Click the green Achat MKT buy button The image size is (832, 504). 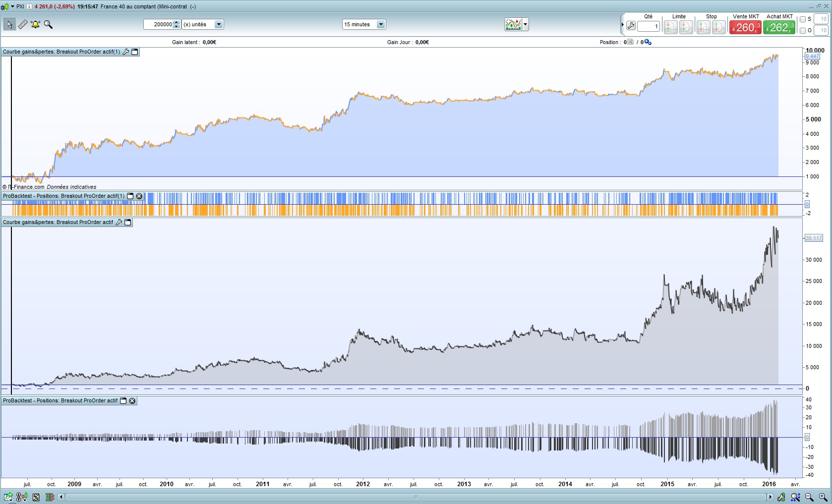tap(779, 28)
